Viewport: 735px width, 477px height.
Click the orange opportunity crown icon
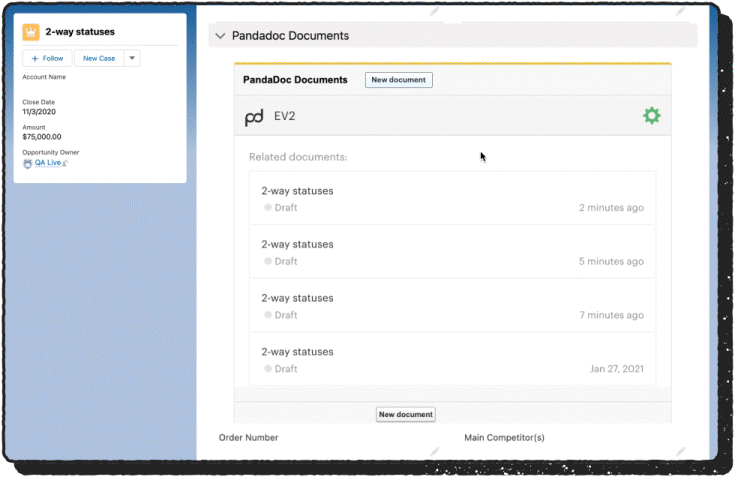31,32
